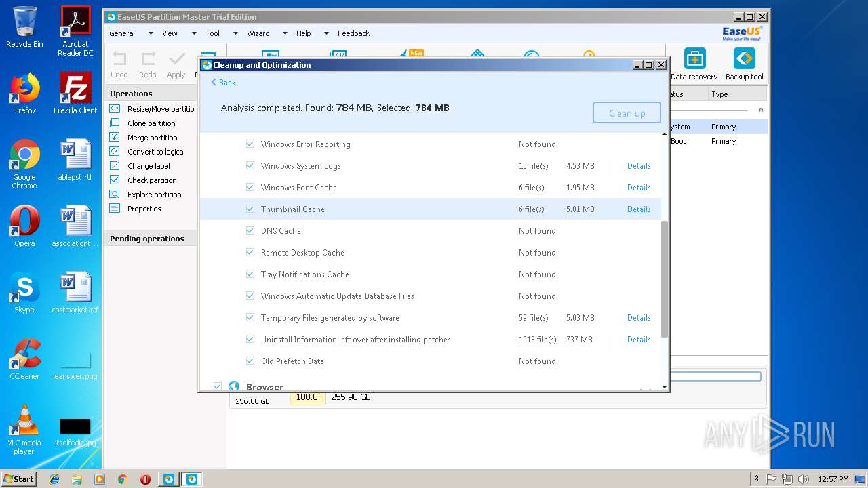Viewport: 868px width, 488px height.
Task: Expand the Help menu dropdown arrow
Action: [x=326, y=33]
